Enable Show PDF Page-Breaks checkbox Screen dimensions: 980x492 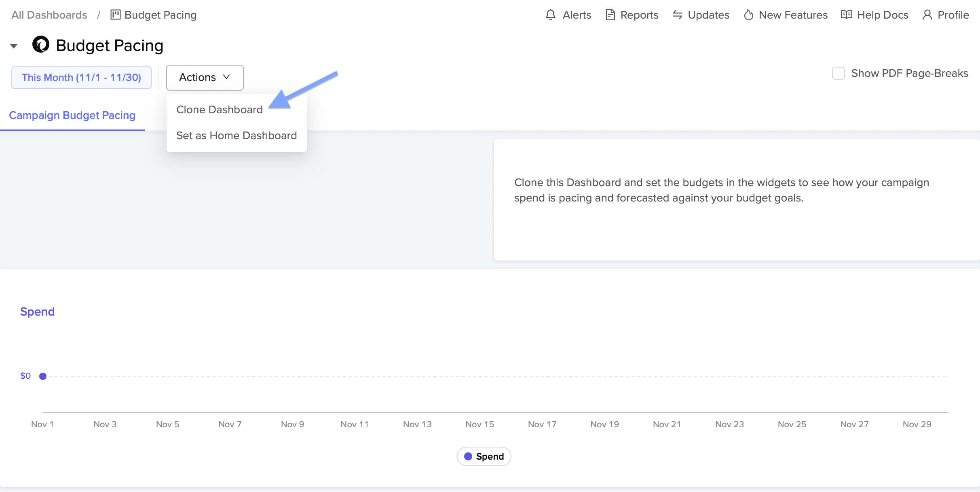point(838,73)
